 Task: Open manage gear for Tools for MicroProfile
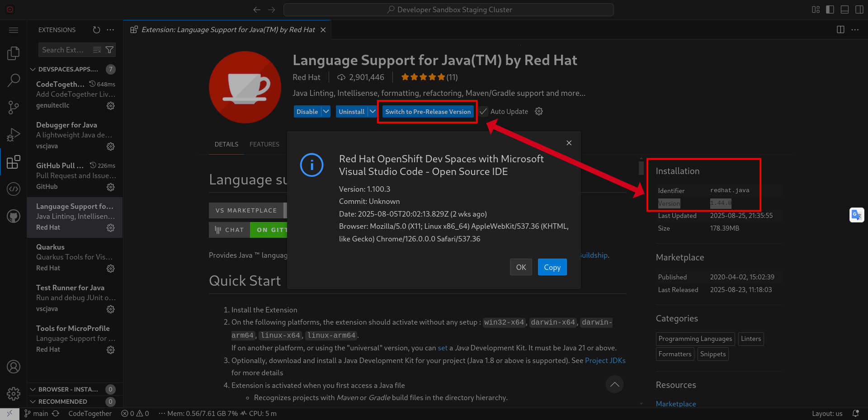pyautogui.click(x=111, y=350)
